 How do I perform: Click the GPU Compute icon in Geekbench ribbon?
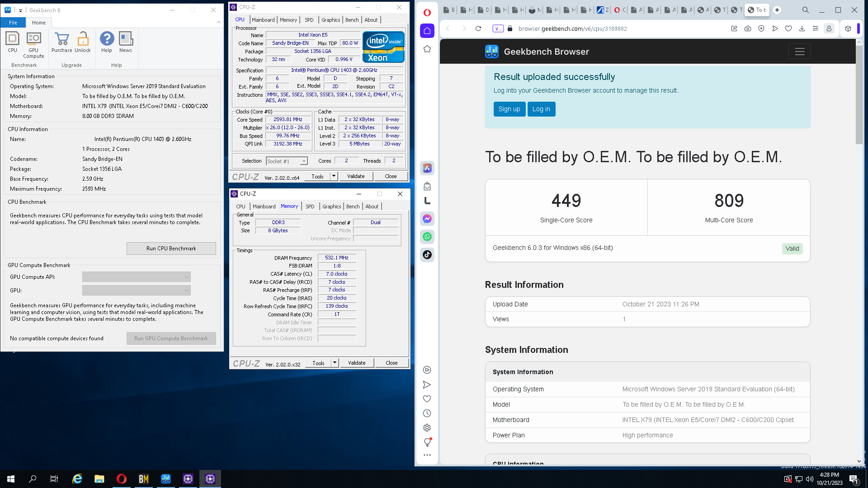tap(33, 45)
